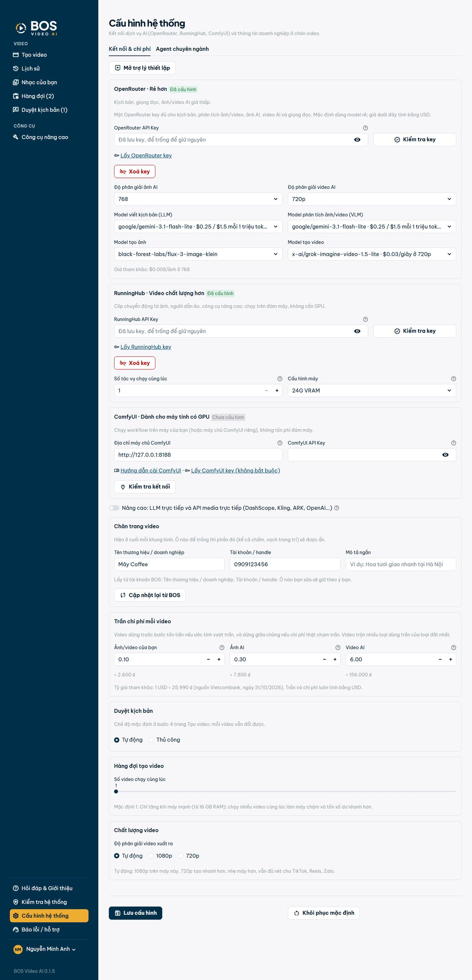Click help icon beside Ảnh/video của bạn
The image size is (472, 980).
pyautogui.click(x=222, y=648)
